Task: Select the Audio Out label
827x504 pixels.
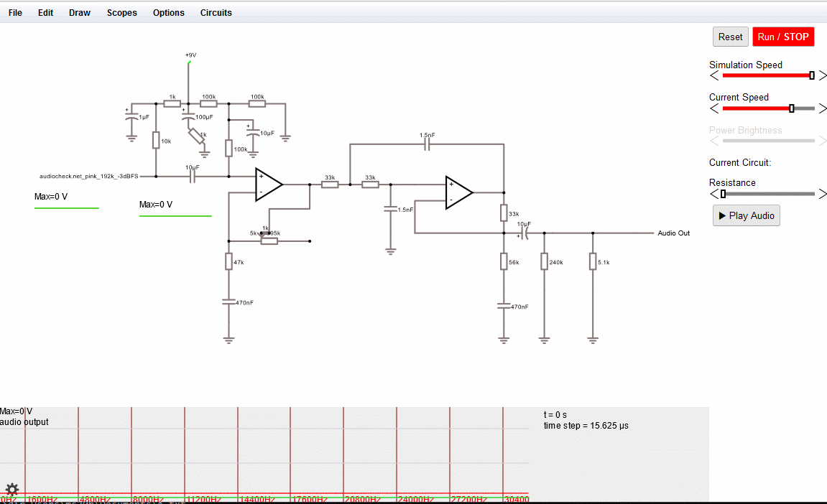Action: [673, 233]
